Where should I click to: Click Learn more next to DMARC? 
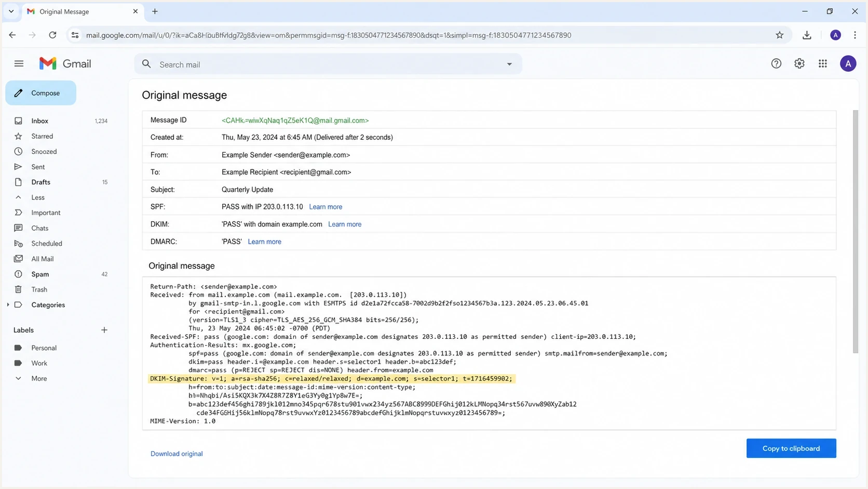point(264,242)
